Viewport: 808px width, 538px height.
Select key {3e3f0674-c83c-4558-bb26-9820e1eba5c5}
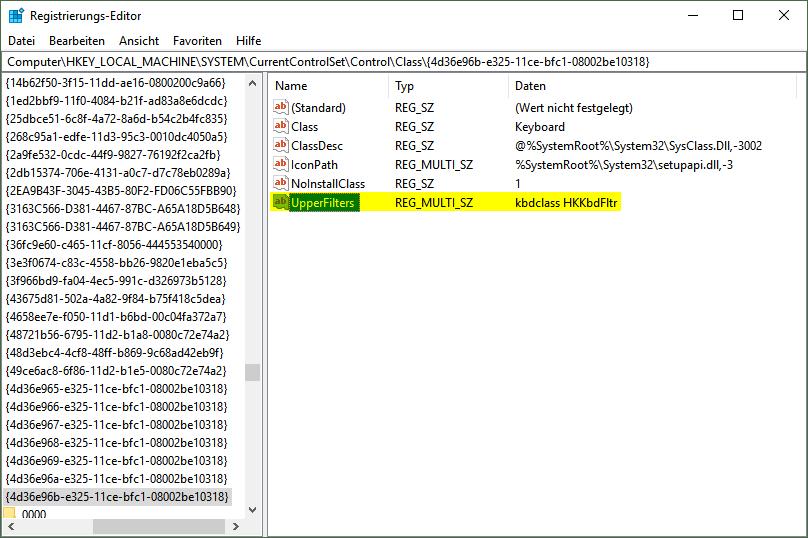[116, 262]
